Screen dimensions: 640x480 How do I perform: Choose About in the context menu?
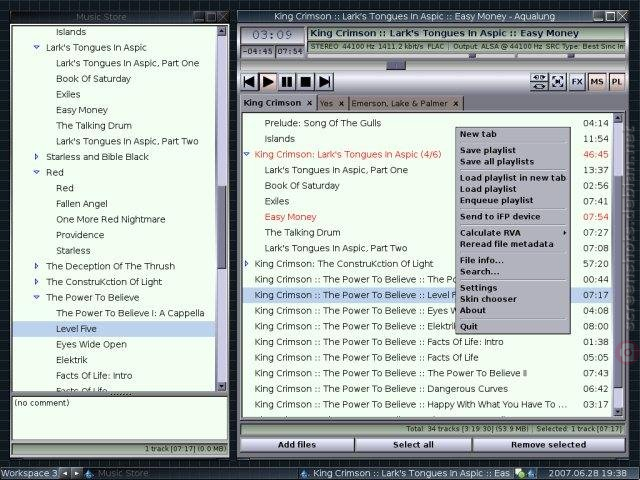(x=473, y=310)
